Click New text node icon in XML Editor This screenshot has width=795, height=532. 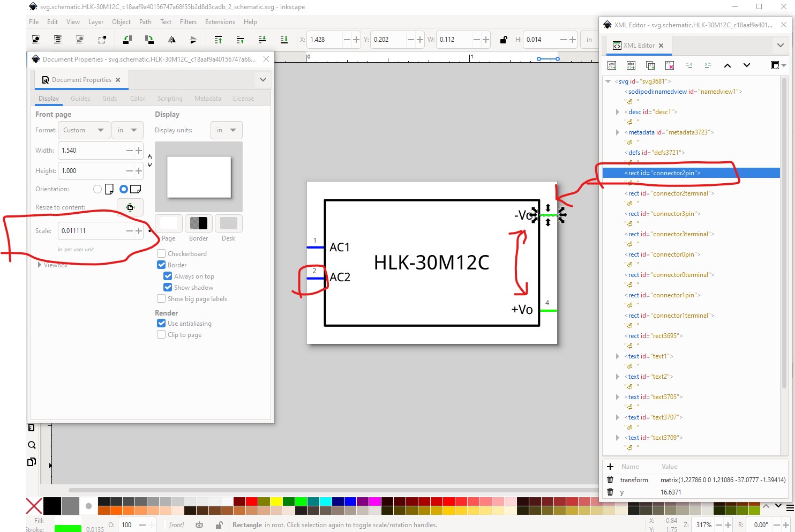click(631, 65)
